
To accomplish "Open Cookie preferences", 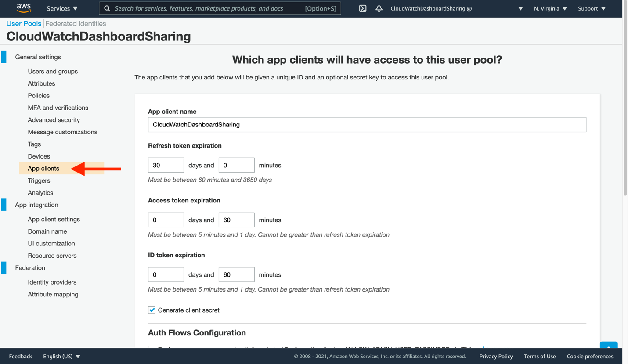I will [x=590, y=356].
